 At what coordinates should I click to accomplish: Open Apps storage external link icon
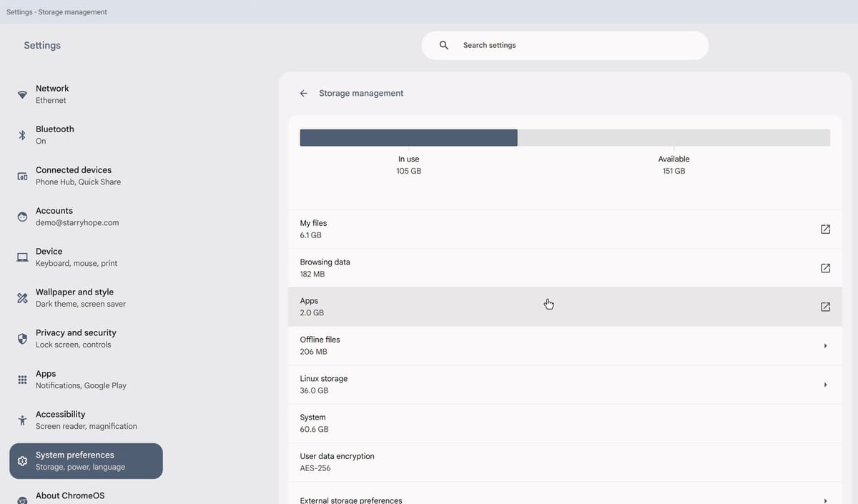[825, 307]
